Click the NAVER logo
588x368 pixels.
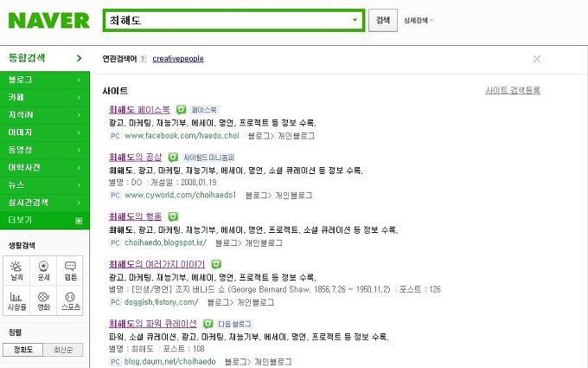click(48, 20)
